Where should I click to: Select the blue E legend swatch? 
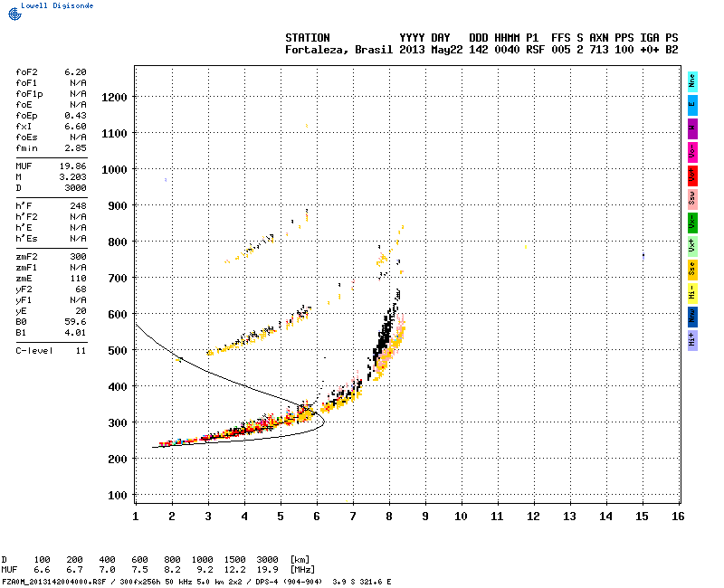click(x=692, y=105)
